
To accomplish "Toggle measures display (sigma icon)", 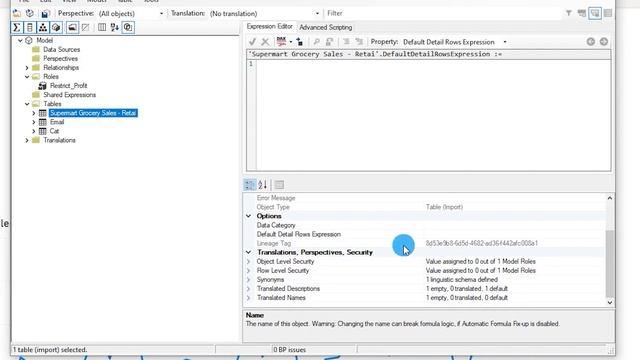I will coord(16,27).
